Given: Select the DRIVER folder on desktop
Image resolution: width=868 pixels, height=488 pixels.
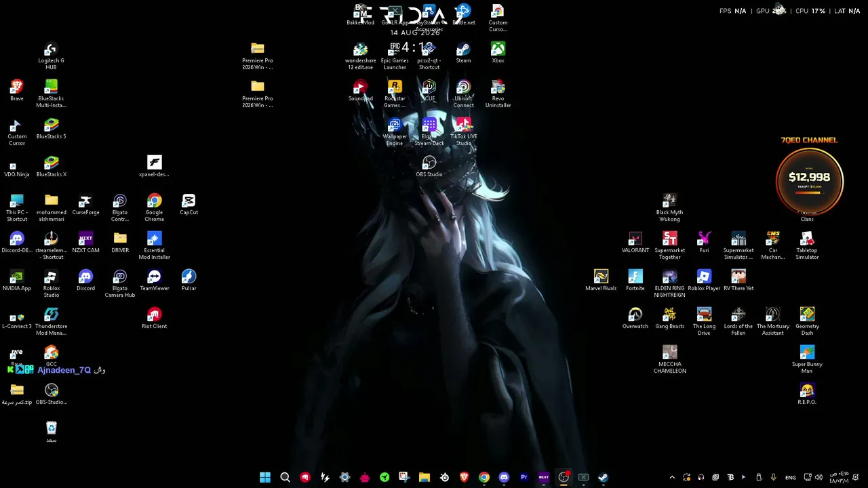Looking at the screenshot, I should 120,243.
